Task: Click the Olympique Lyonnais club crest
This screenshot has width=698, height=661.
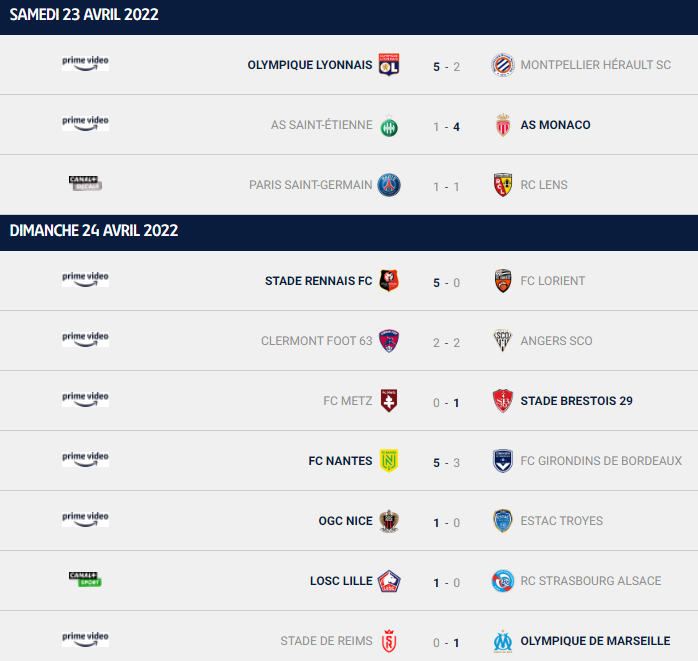Action: tap(389, 65)
